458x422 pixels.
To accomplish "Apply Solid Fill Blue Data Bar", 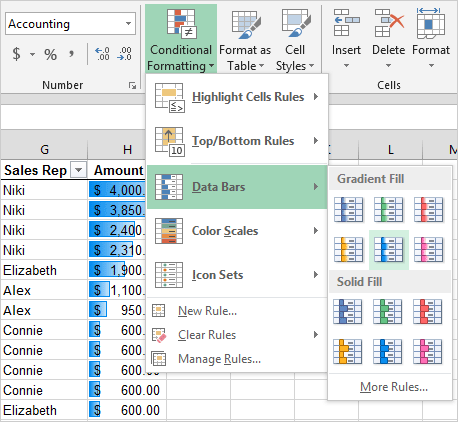I will pyautogui.click(x=348, y=312).
